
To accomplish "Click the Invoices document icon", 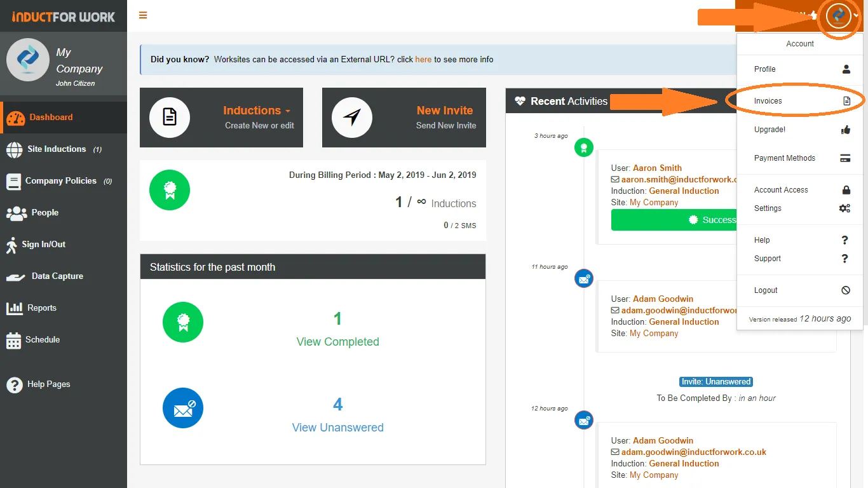I will [846, 101].
